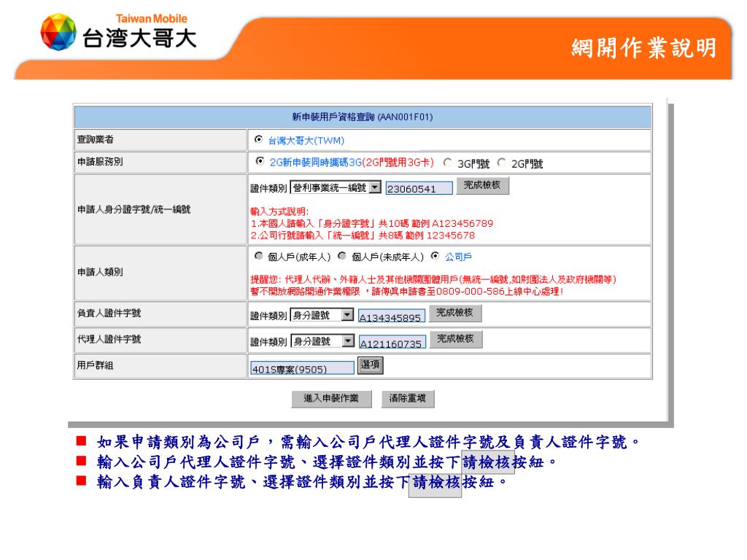Click the 查詢業者 row label

tap(96, 139)
